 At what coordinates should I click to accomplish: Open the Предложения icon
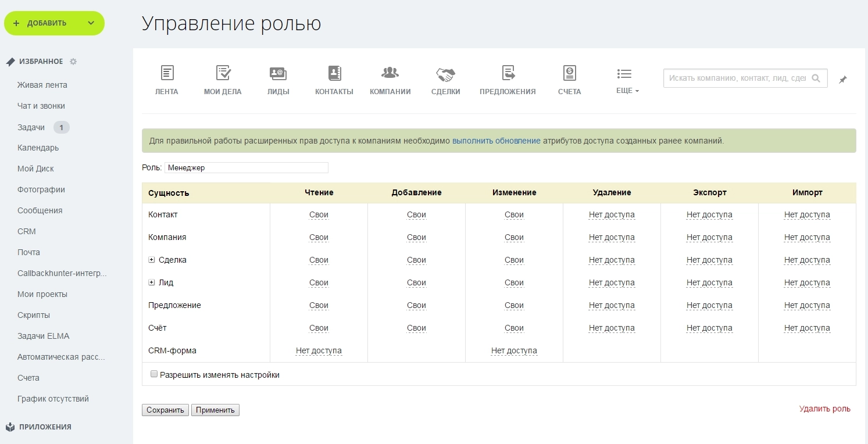pos(508,73)
